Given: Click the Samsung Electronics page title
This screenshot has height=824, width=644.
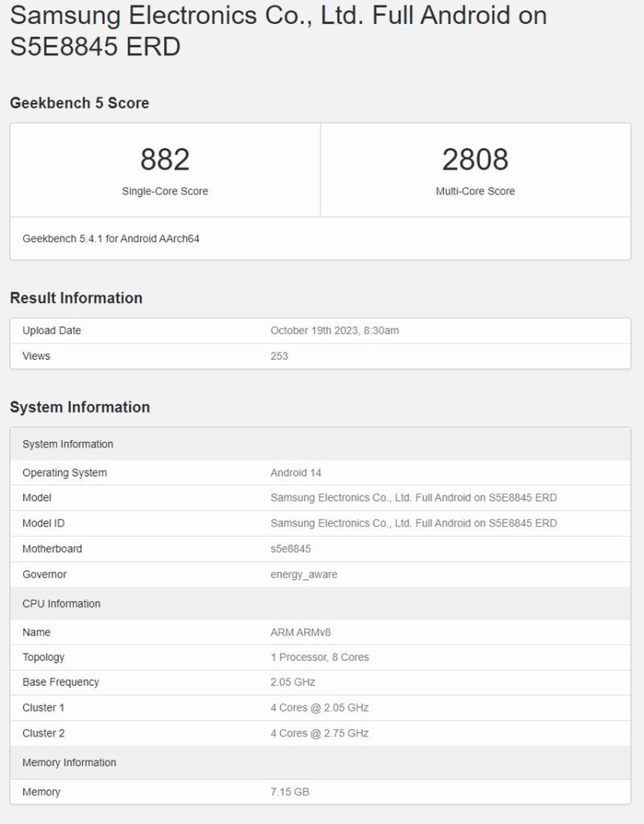Looking at the screenshot, I should [279, 30].
